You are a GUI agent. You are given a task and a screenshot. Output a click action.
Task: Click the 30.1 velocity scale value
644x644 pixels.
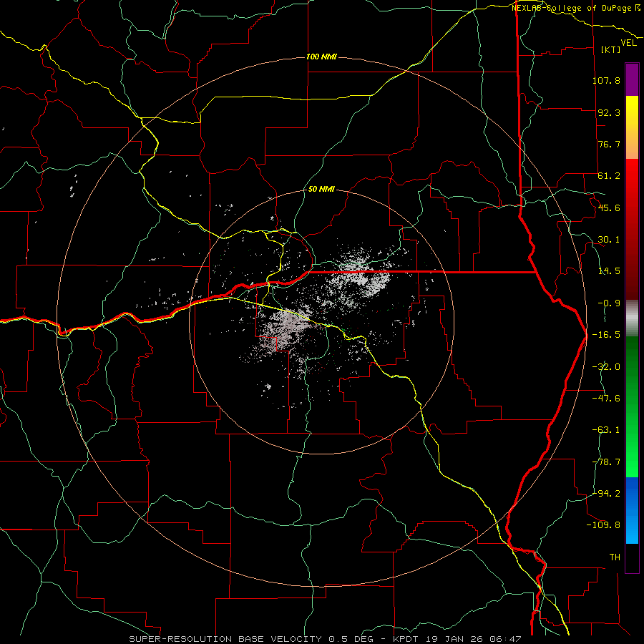[609, 240]
